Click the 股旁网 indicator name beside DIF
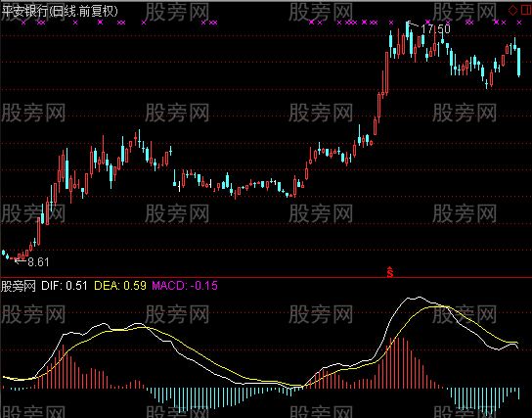 point(19,286)
